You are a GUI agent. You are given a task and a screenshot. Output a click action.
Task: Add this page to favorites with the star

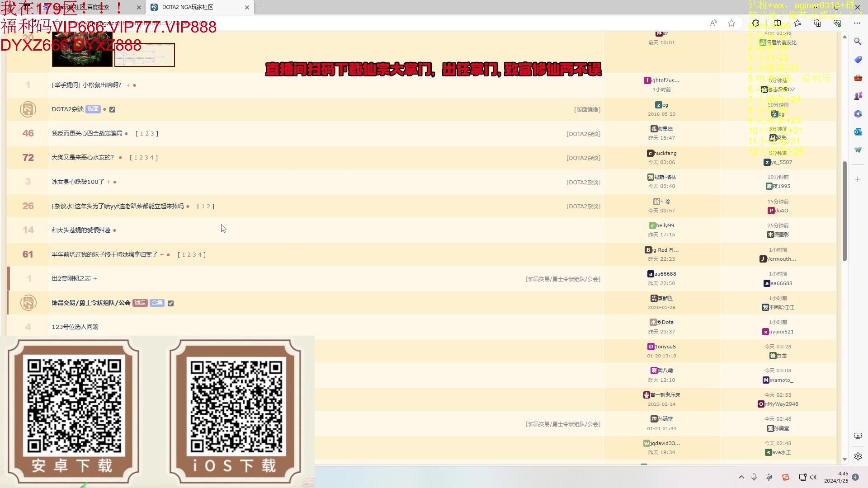click(731, 23)
